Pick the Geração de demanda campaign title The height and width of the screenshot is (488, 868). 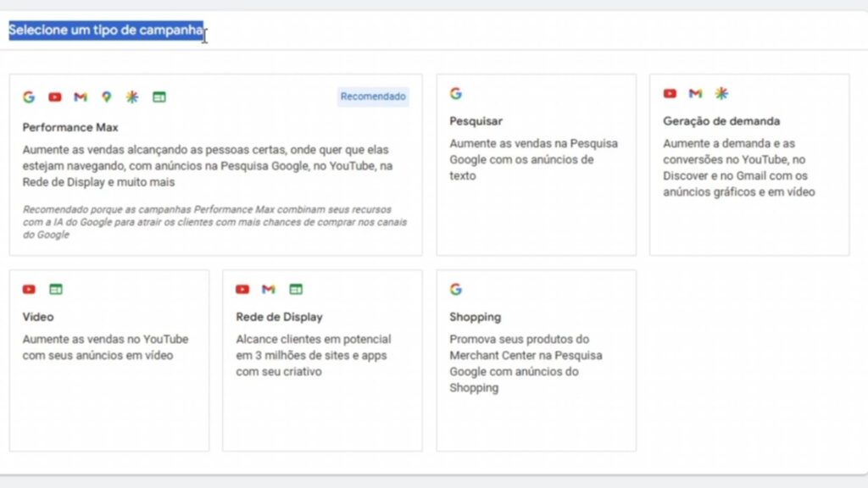point(721,121)
